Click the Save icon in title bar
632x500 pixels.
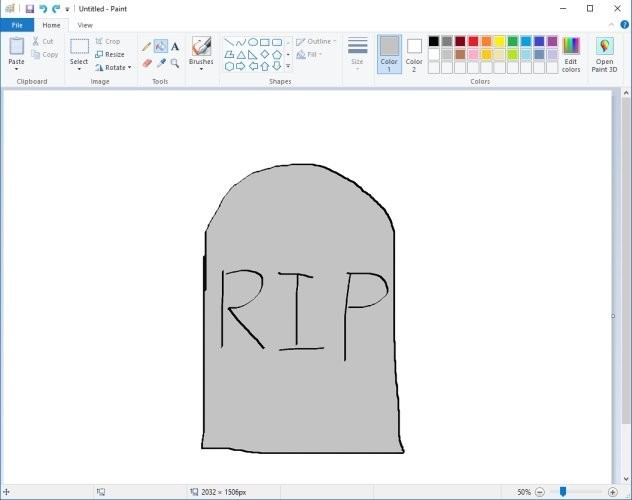pos(29,8)
